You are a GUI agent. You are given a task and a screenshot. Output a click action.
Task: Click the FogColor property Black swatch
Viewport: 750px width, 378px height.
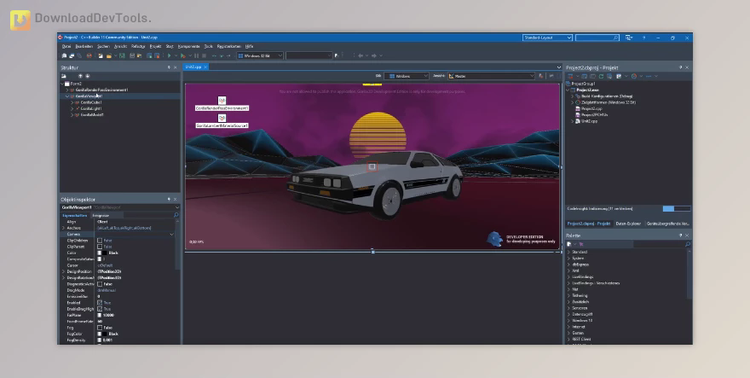(x=104, y=334)
